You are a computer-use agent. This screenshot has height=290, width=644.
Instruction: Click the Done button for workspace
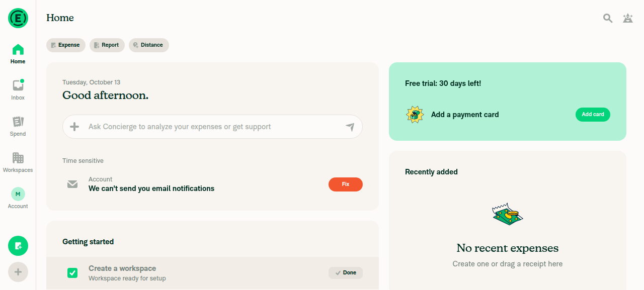[346, 273]
